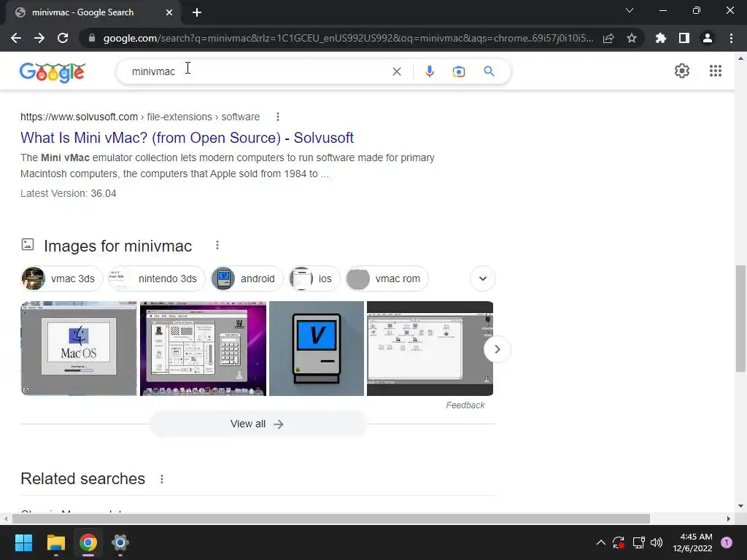Open the new tab plus button
The image size is (747, 560).
click(197, 12)
